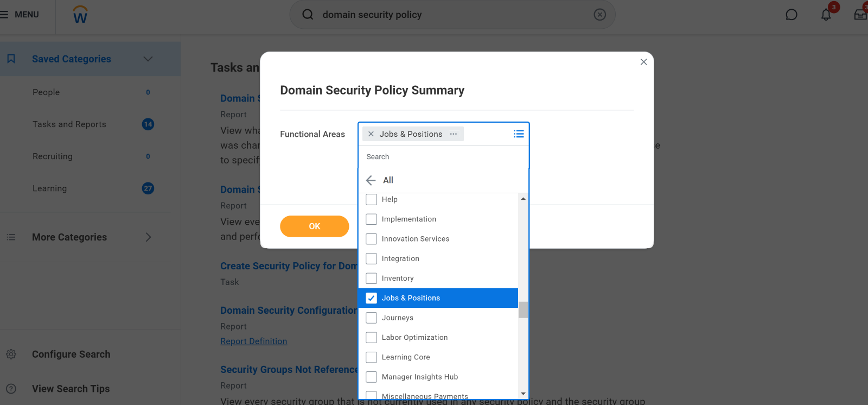This screenshot has height=405, width=868.
Task: Go back to All with arrow
Action: click(x=371, y=180)
